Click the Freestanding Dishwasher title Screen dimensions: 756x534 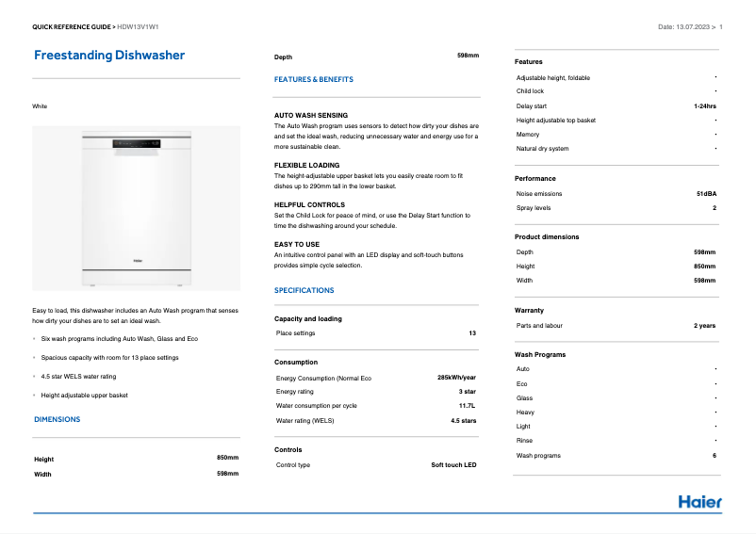pos(109,56)
